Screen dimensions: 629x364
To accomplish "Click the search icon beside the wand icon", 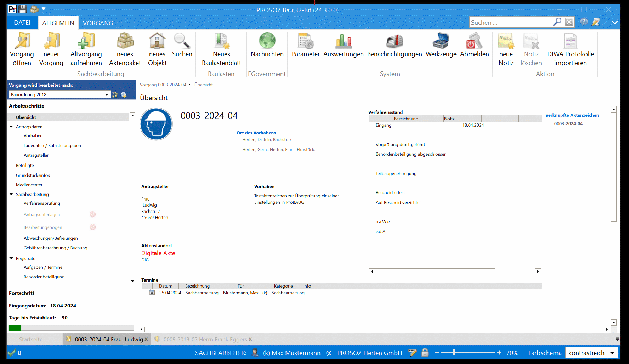I will coord(124,94).
